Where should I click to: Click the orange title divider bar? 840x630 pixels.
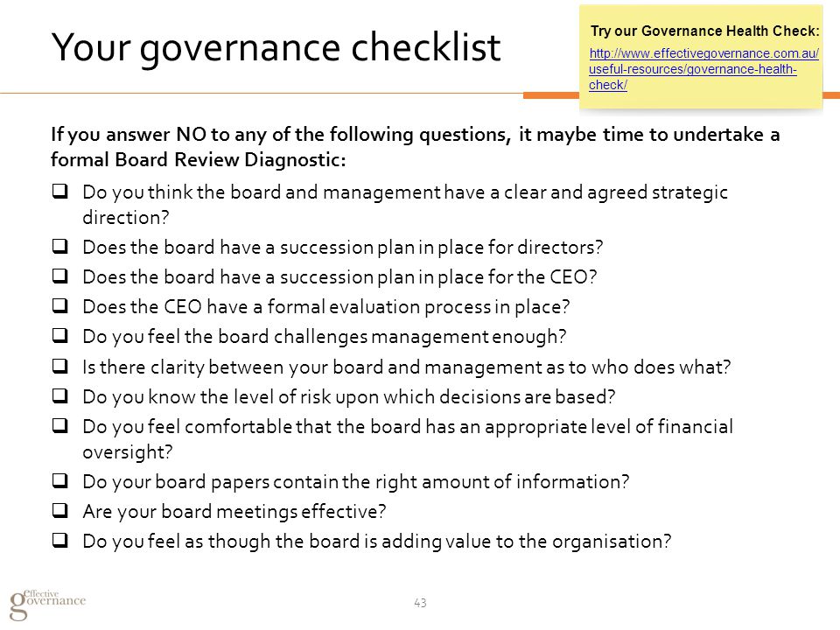coord(551,95)
